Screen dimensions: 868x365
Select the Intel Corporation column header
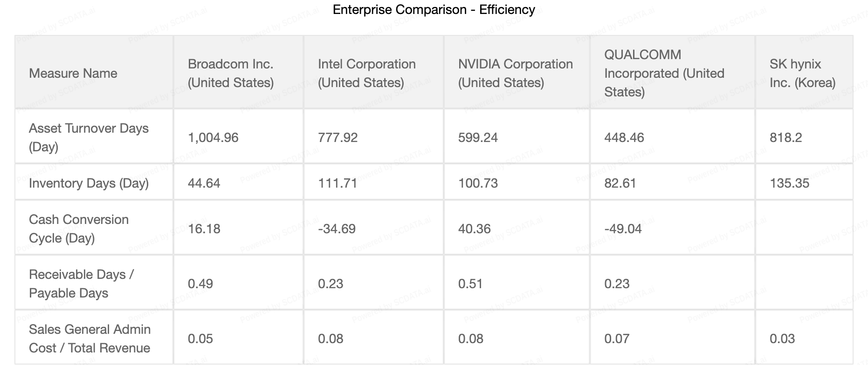pyautogui.click(x=366, y=73)
